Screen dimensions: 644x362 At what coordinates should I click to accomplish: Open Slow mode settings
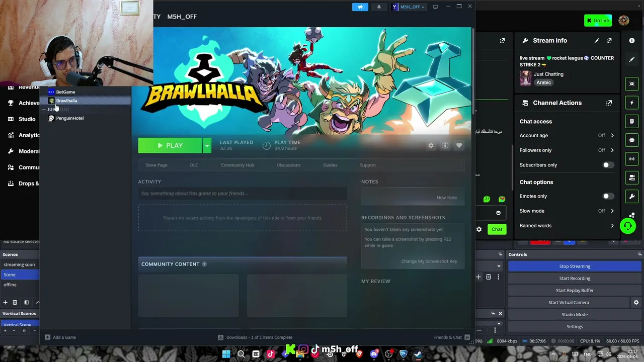pos(567,211)
